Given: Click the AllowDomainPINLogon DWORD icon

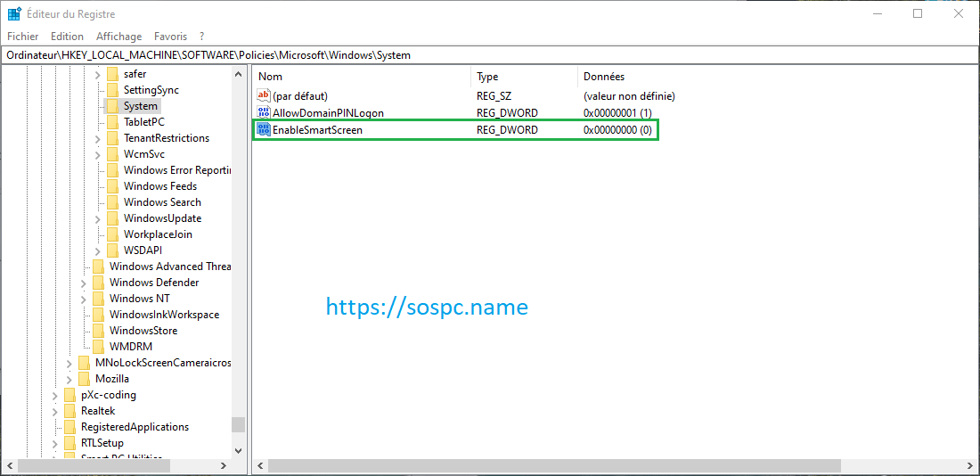Looking at the screenshot, I should [263, 112].
